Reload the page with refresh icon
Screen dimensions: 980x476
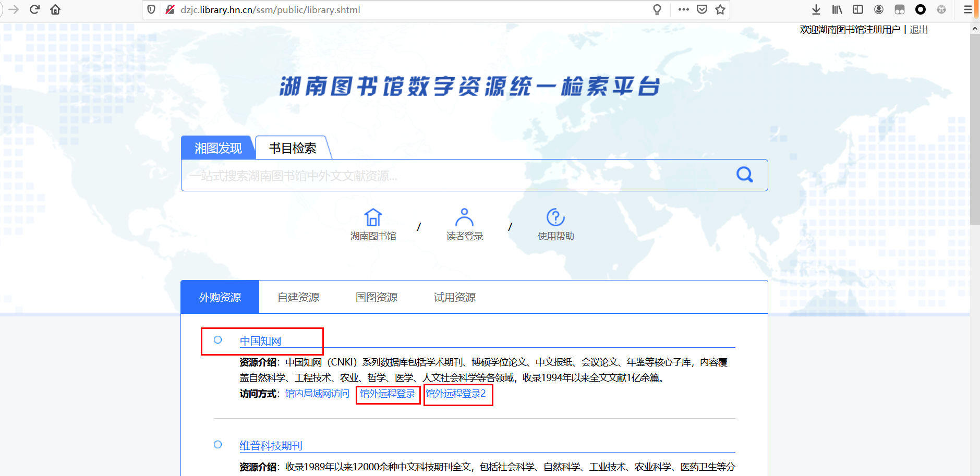point(34,9)
